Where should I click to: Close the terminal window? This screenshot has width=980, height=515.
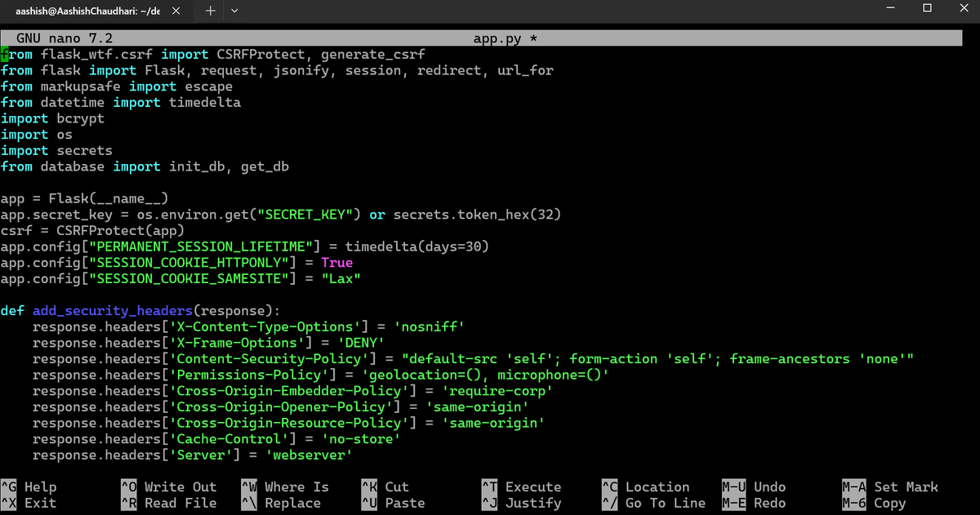pyautogui.click(x=964, y=8)
